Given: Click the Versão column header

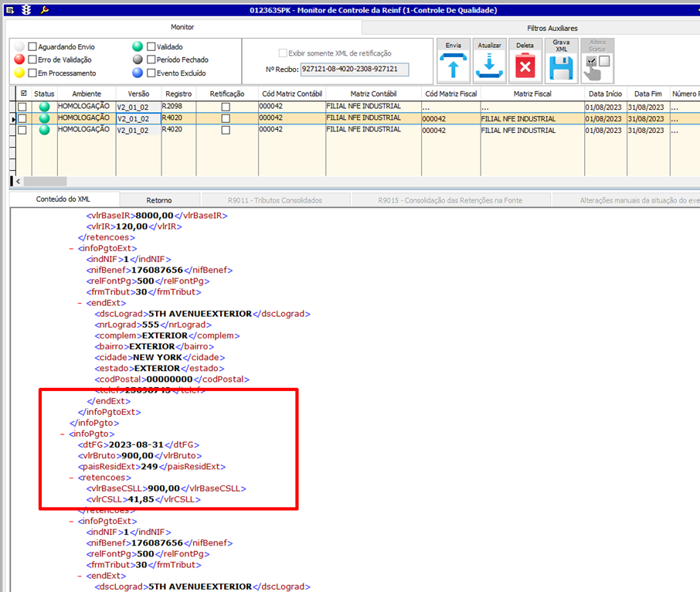Looking at the screenshot, I should click(x=138, y=94).
